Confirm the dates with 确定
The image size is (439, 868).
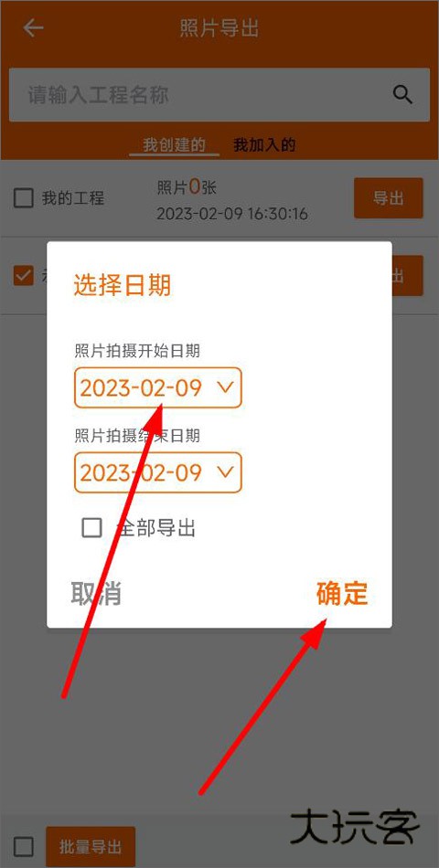342,593
